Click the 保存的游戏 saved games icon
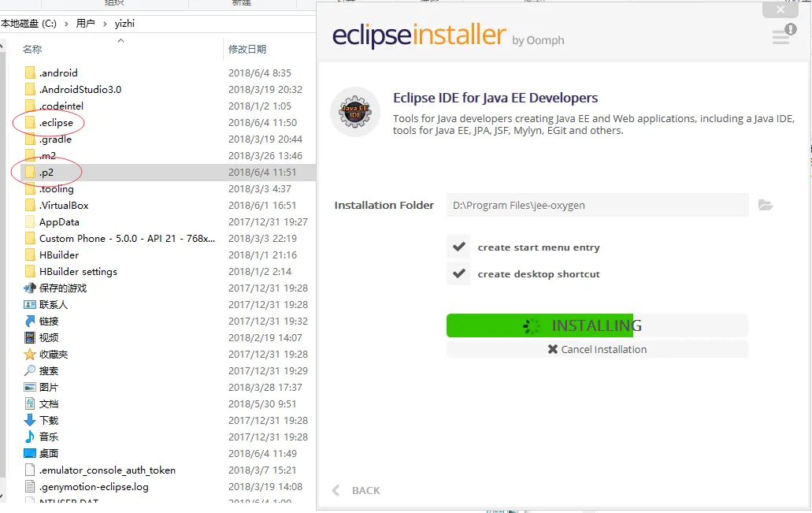Image resolution: width=812 pixels, height=513 pixels. [30, 288]
